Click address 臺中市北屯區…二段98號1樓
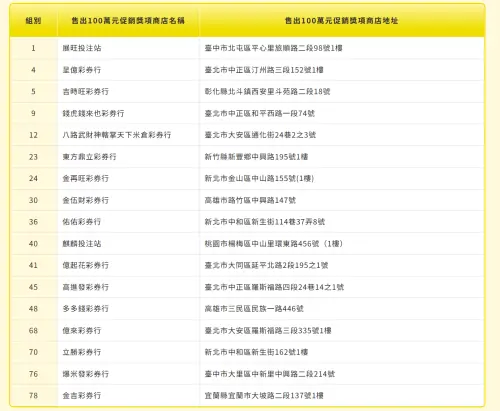500x411 pixels. tap(274, 48)
